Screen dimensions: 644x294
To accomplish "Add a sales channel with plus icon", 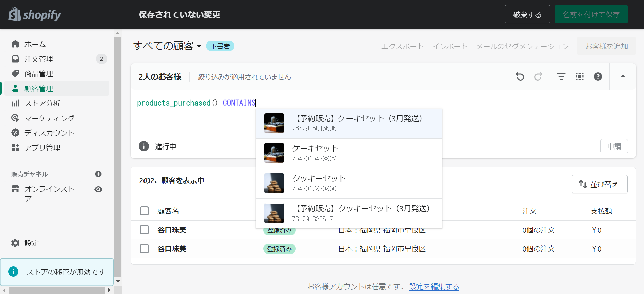I will [98, 174].
